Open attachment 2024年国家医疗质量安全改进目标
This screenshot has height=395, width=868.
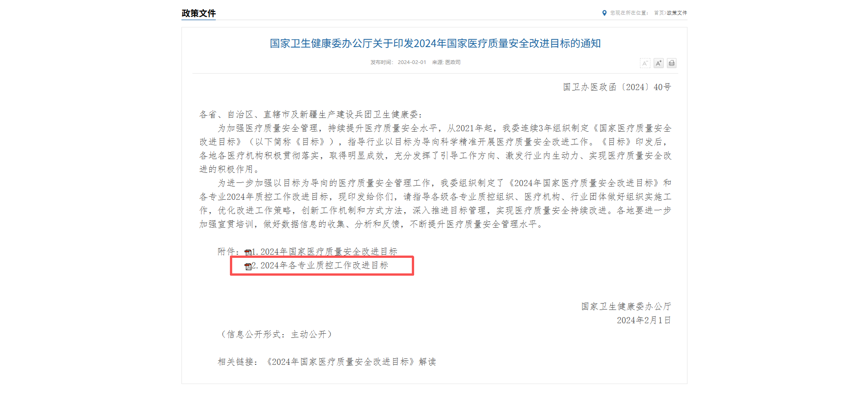(325, 251)
